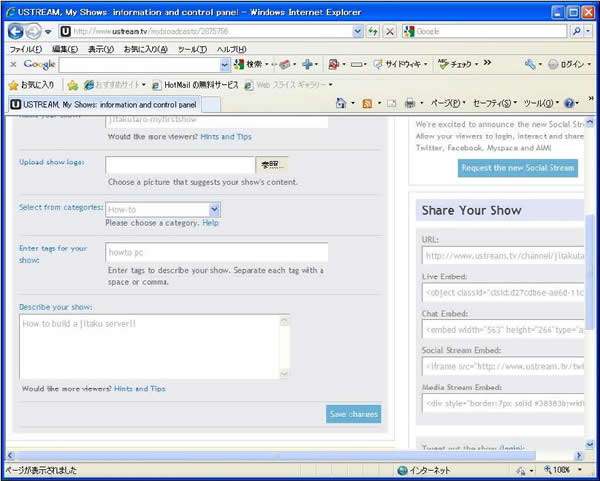Go forward with the browser Forward arrow
The height and width of the screenshot is (481, 600).
pos(33,31)
